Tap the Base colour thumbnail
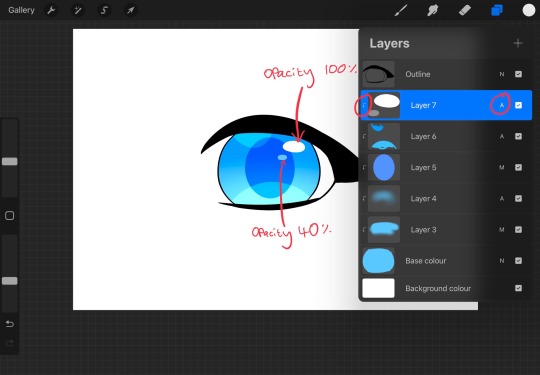The height and width of the screenshot is (375, 540). pos(378,261)
